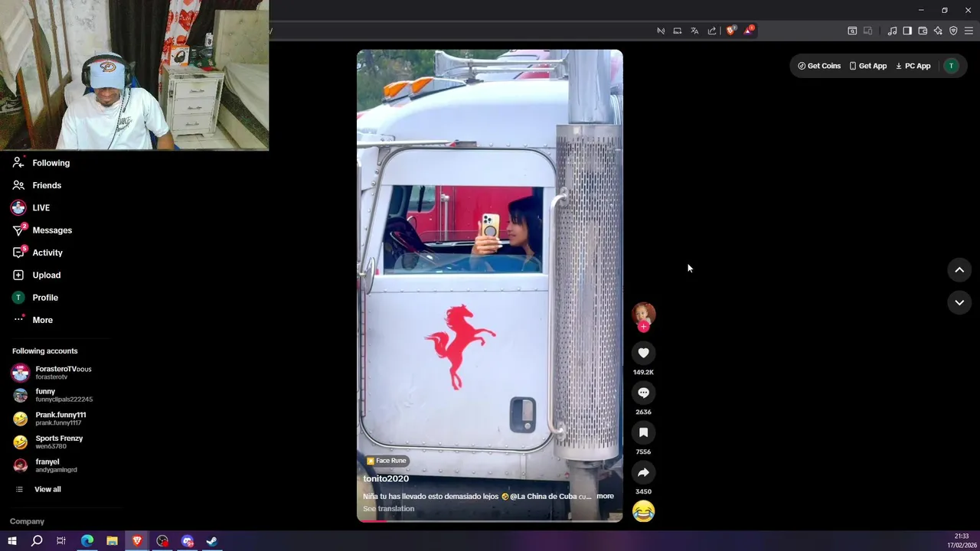
Task: Open Brave playlist music note icon
Action: pyautogui.click(x=892, y=31)
